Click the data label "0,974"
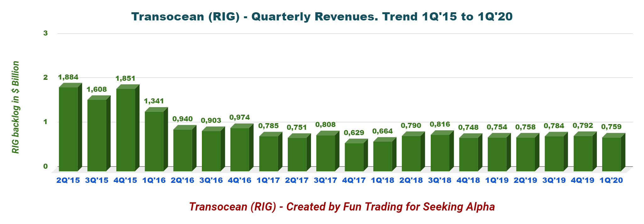The width and height of the screenshot is (644, 224). pyautogui.click(x=240, y=117)
